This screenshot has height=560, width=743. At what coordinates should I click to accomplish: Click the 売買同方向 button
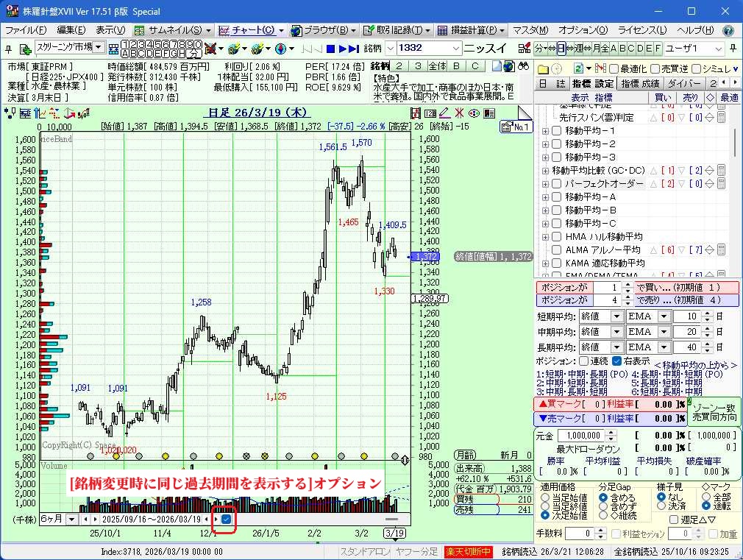[x=714, y=417]
